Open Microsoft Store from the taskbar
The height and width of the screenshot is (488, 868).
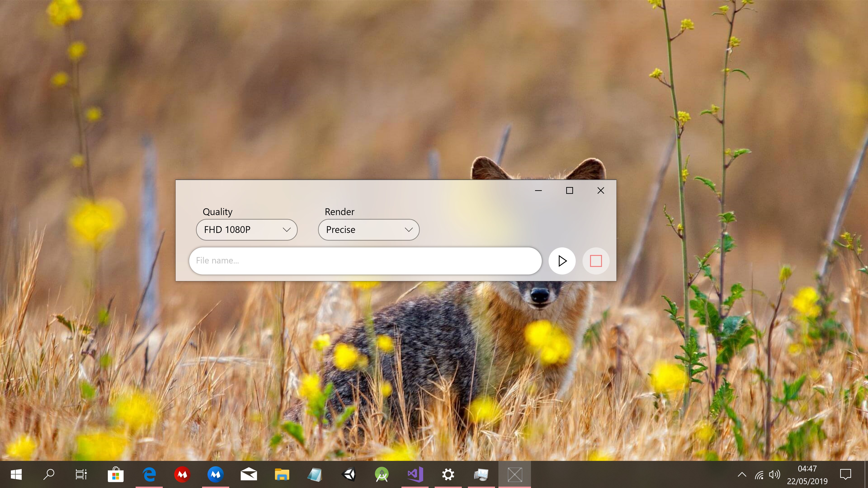coord(116,474)
